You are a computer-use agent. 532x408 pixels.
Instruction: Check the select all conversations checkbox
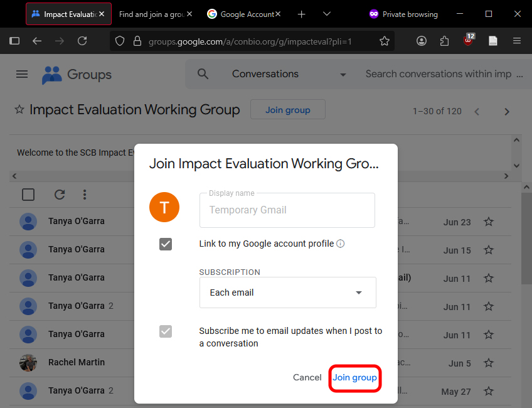point(28,195)
